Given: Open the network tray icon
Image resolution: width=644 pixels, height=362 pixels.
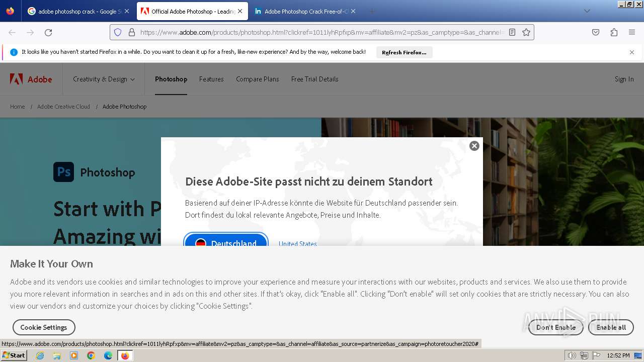Looking at the screenshot, I should [584, 355].
